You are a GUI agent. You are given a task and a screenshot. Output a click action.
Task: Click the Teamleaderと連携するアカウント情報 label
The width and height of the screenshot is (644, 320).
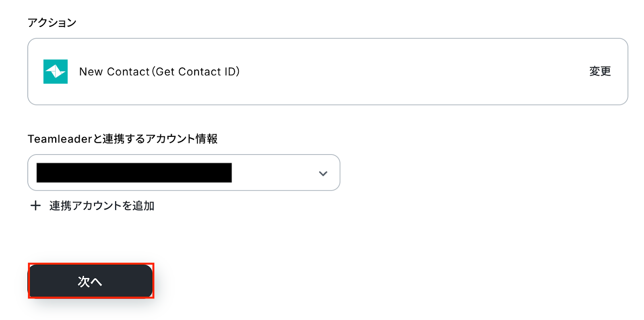(x=122, y=139)
